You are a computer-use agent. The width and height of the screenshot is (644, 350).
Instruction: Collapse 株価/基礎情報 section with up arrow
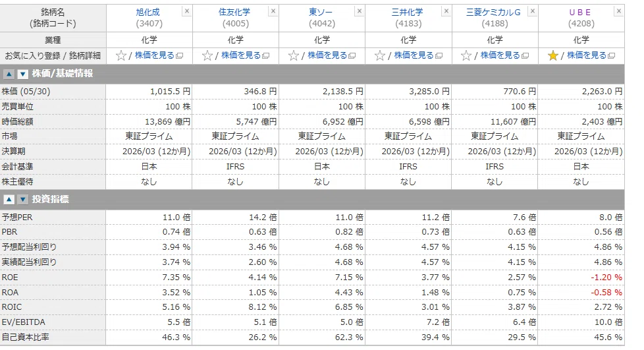(x=9, y=74)
